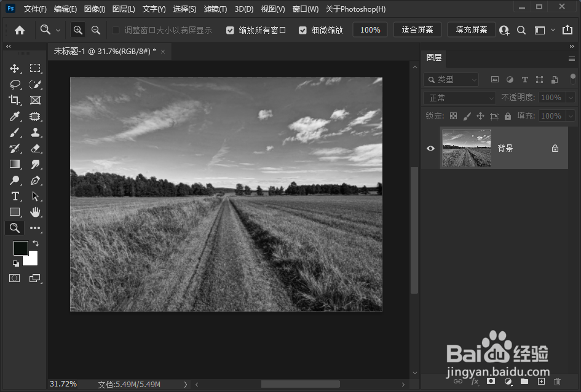Viewport: 581px width, 392px height.
Task: Select the Lasso tool
Action: pos(15,84)
